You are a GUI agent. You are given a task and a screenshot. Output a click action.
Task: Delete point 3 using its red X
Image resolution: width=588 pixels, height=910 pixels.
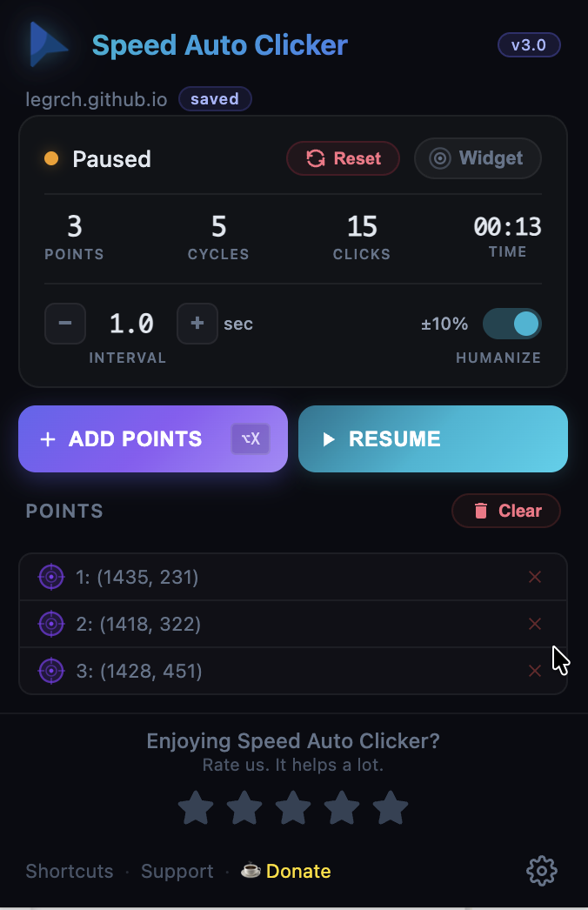coord(535,671)
